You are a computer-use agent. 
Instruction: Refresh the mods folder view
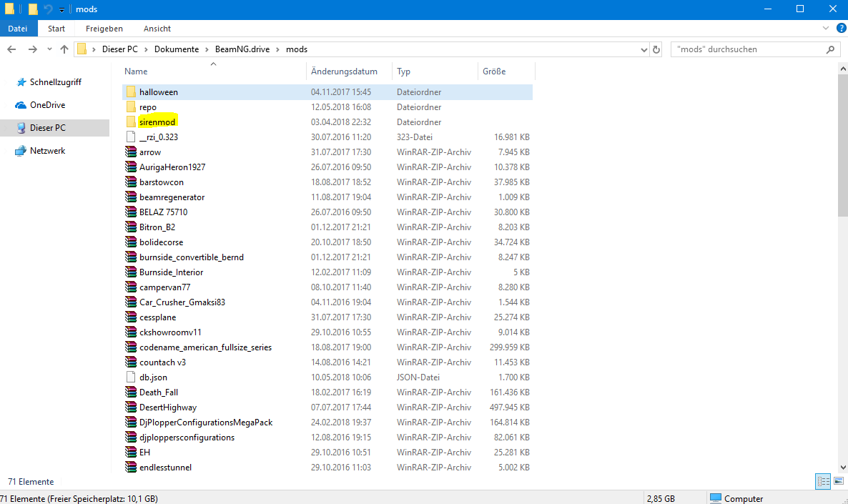pos(656,49)
